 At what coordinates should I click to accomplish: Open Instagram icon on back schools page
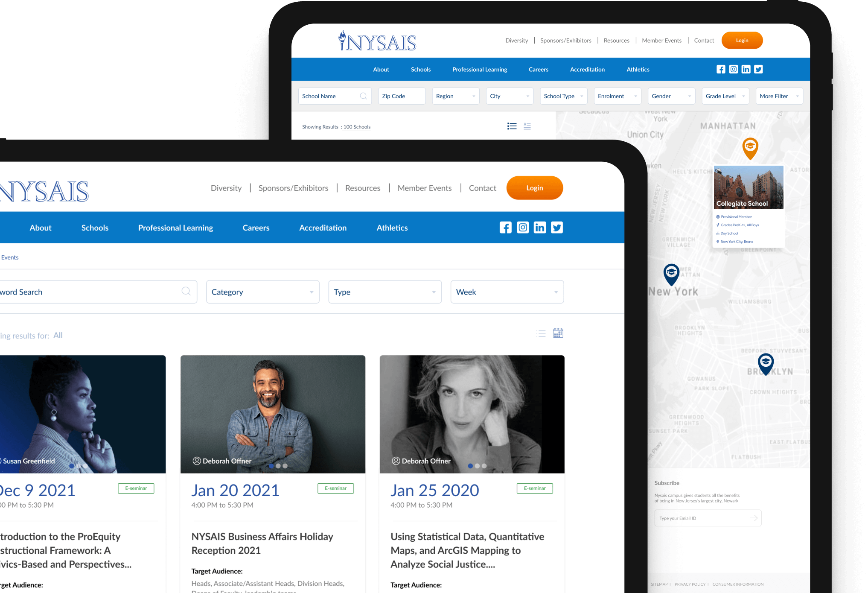pos(733,69)
